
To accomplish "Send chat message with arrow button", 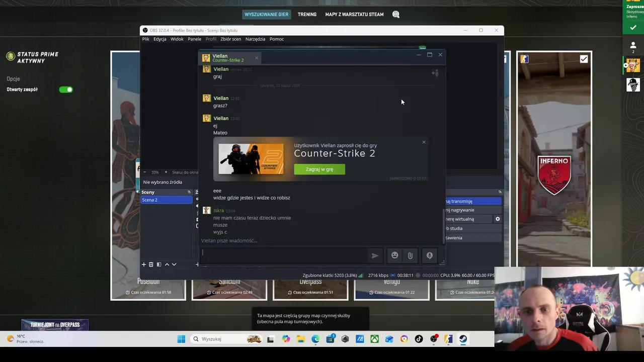I will click(x=375, y=255).
